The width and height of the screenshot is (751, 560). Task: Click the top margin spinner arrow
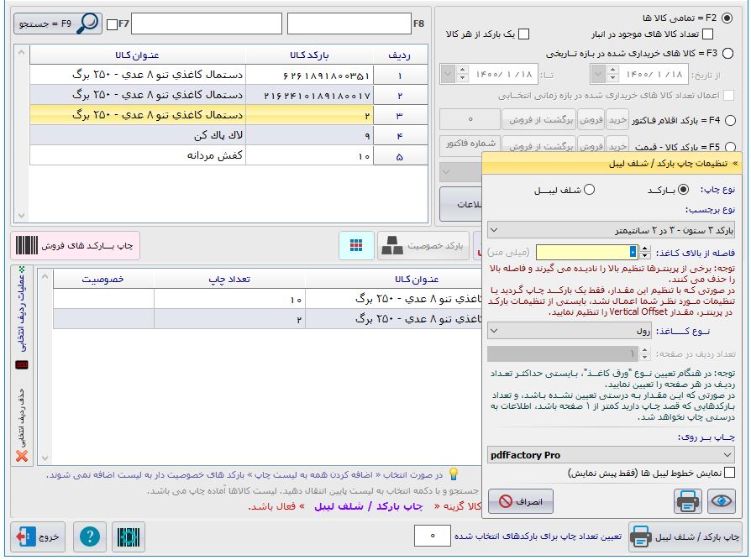(x=645, y=249)
